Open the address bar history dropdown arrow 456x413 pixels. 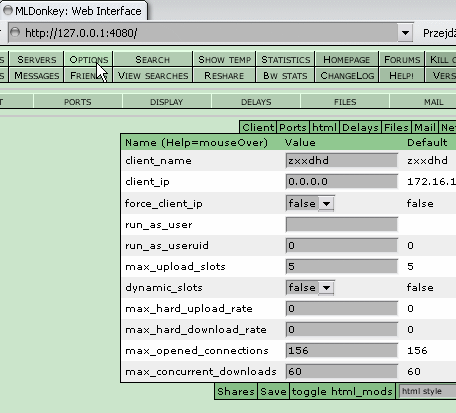pyautogui.click(x=405, y=33)
